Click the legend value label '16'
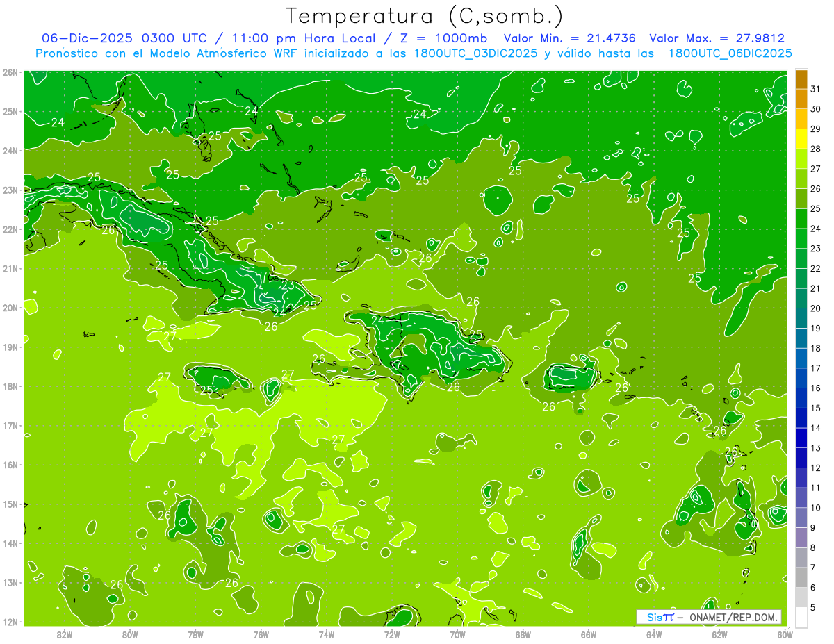834x644 pixels. coord(815,388)
